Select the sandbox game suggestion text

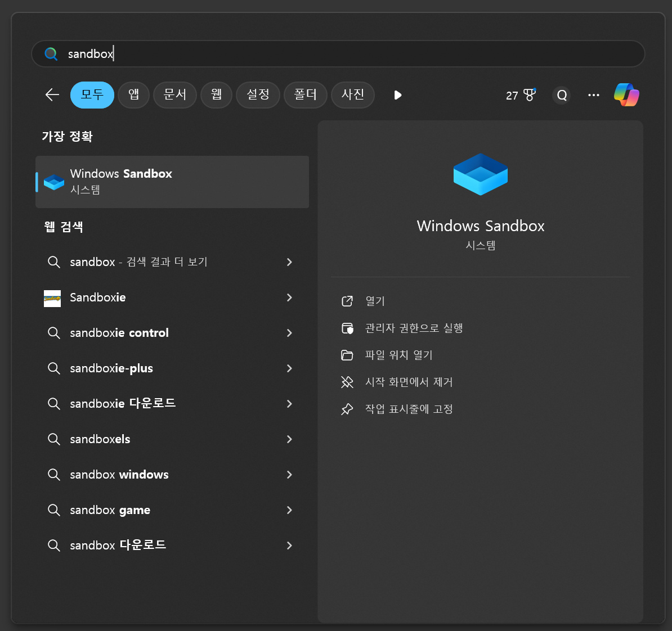click(x=110, y=510)
